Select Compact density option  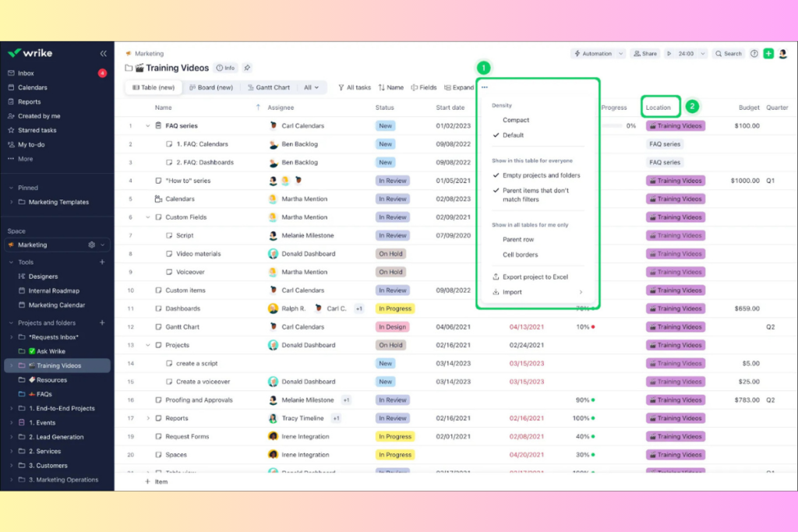coord(516,120)
